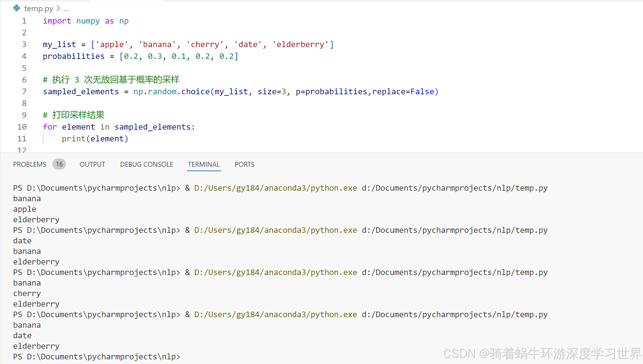Click first 'apple' output in terminal
The height and width of the screenshot is (364, 643).
(25, 209)
